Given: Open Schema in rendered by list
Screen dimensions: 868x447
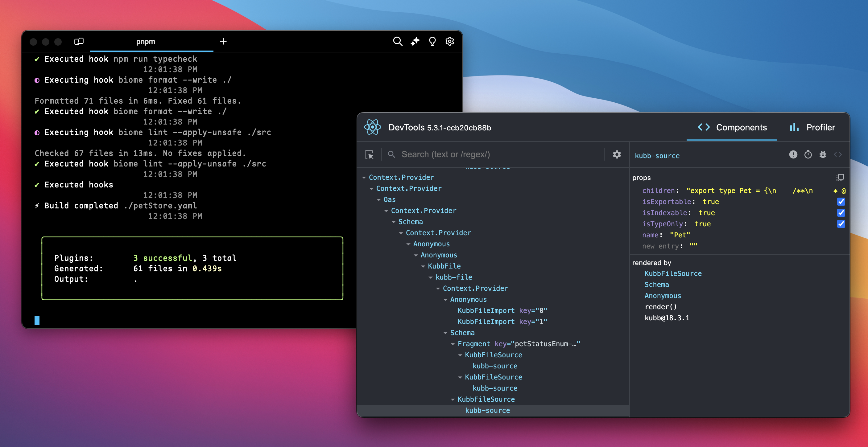Looking at the screenshot, I should click(657, 285).
